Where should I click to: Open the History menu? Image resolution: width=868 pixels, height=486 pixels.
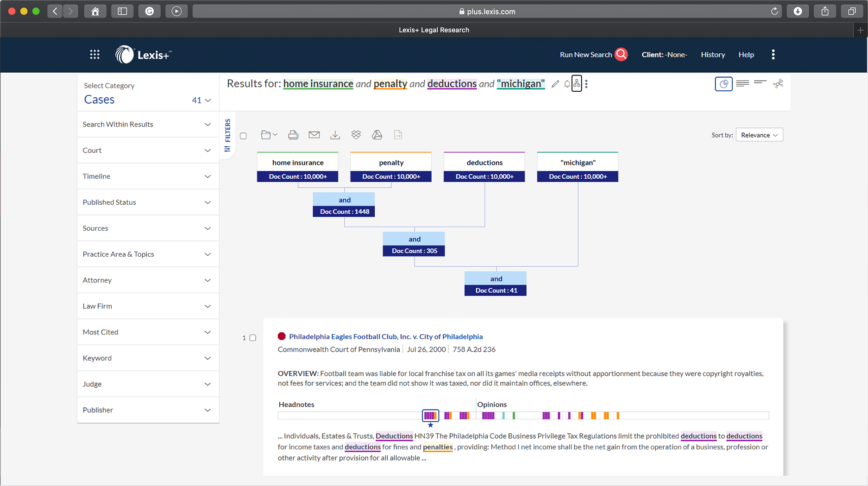coord(712,55)
